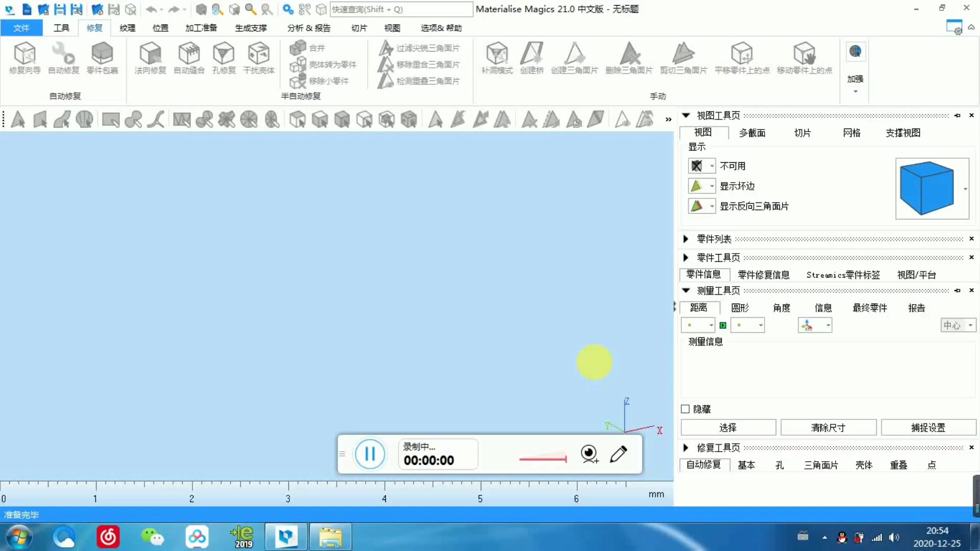The width and height of the screenshot is (980, 551).
Task: Click 过滤尖锐三角面片 filter sharp triangles
Action: coord(419,48)
